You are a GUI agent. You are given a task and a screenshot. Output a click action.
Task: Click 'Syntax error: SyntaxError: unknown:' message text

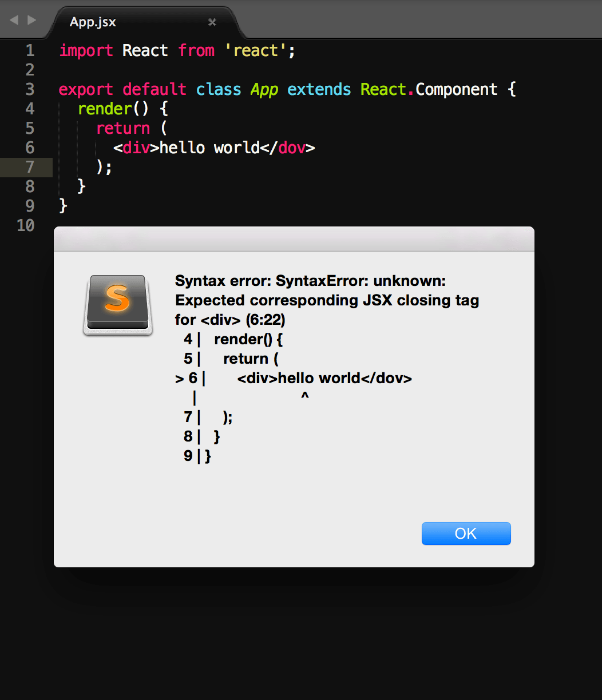click(x=310, y=281)
